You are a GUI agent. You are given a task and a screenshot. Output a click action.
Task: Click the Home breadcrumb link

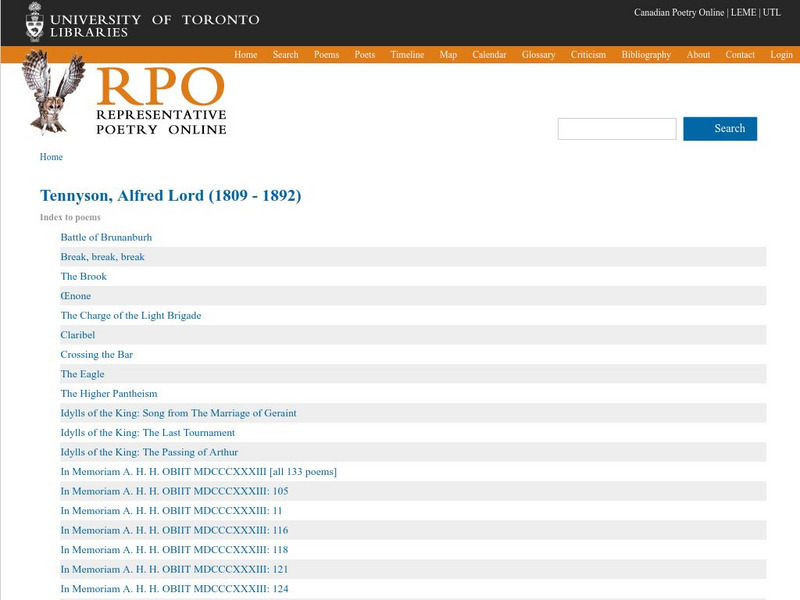click(51, 157)
